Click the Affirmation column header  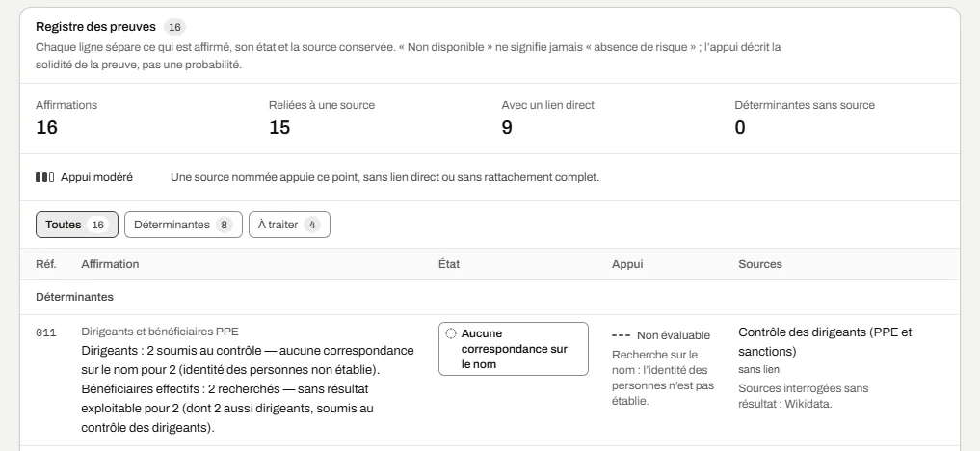[x=110, y=264]
